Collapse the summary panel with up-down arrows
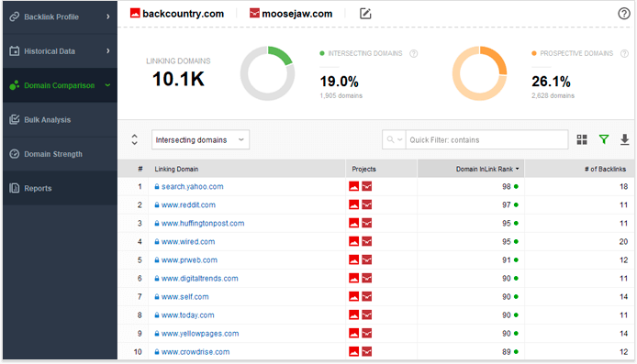The width and height of the screenshot is (637, 364). click(x=135, y=139)
